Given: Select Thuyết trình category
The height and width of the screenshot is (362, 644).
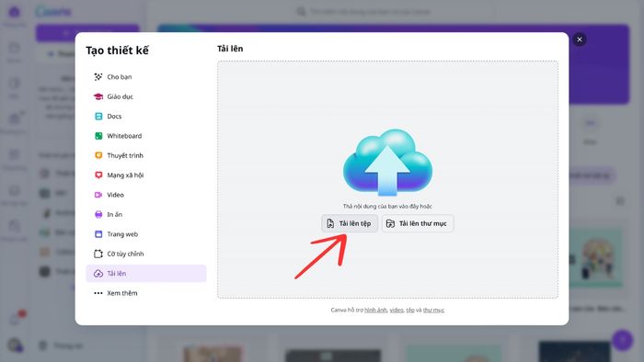Looking at the screenshot, I should 146,155.
